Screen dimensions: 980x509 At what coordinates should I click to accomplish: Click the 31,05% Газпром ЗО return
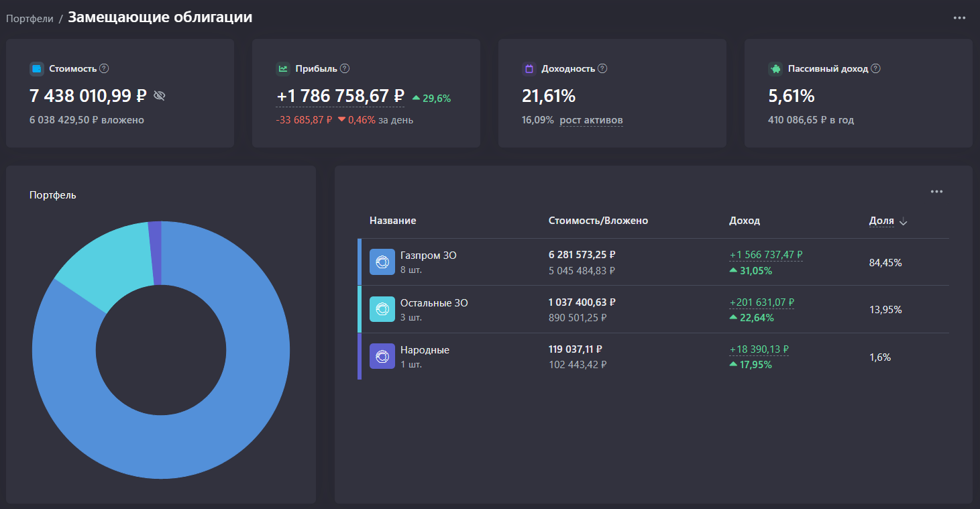[x=756, y=271]
